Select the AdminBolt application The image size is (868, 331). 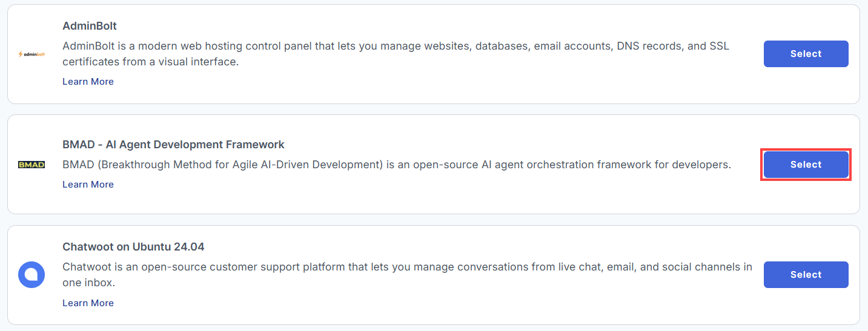tap(806, 54)
